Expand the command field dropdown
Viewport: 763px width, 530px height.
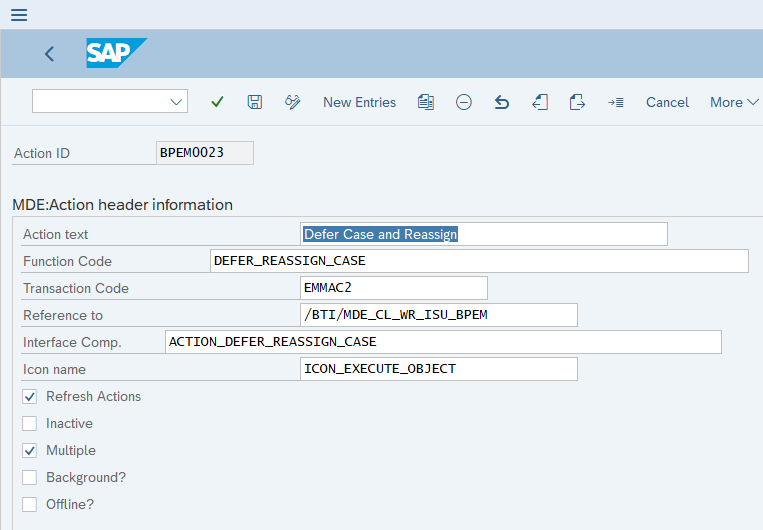[x=177, y=102]
